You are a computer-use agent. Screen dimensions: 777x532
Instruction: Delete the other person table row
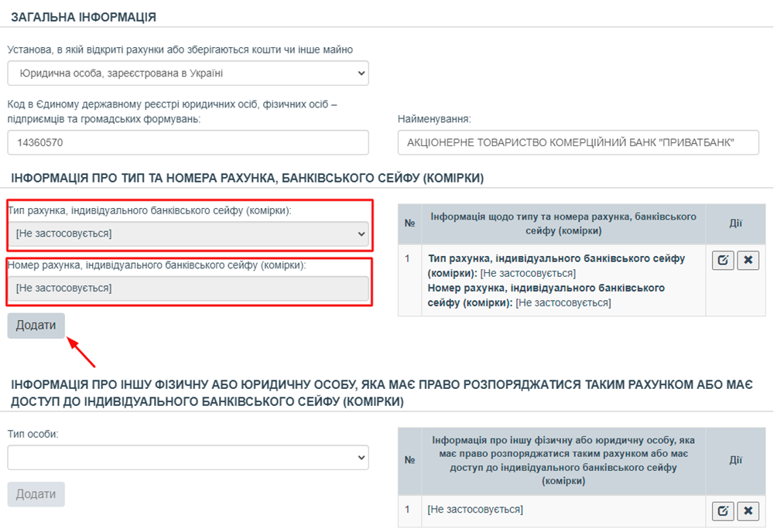point(748,510)
